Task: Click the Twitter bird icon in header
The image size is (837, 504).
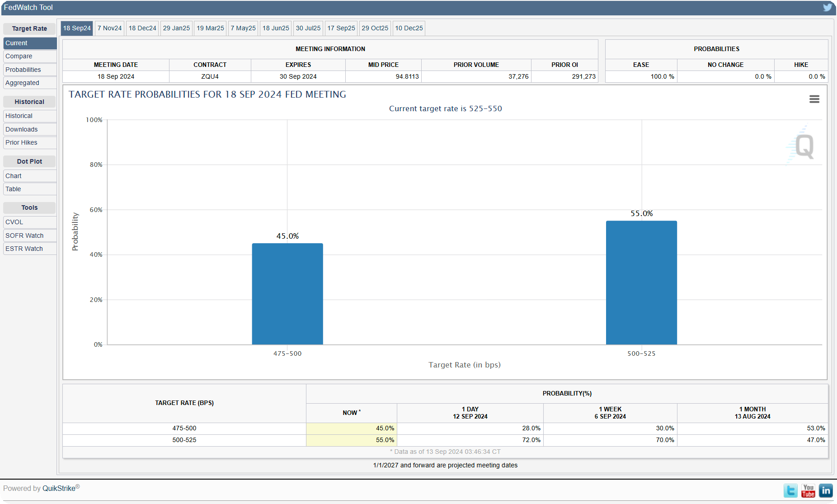Action: (x=827, y=7)
